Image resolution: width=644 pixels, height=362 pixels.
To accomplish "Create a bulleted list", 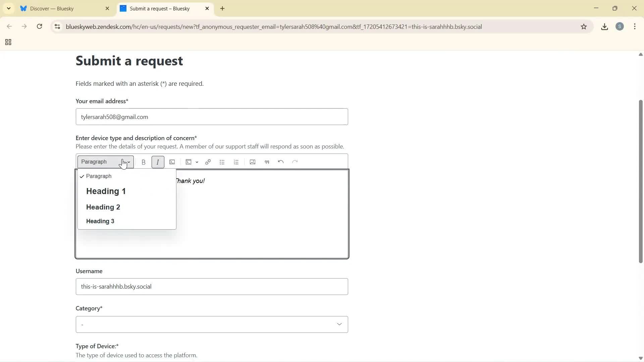I will click(x=222, y=162).
